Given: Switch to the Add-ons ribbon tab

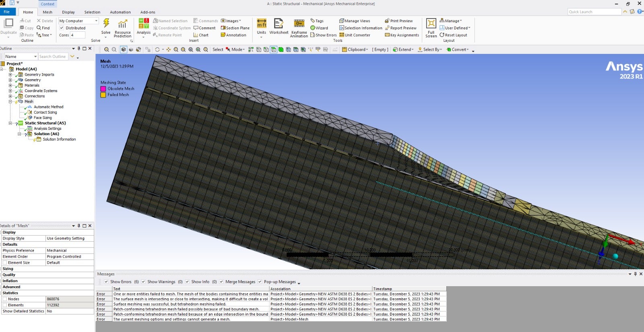Looking at the screenshot, I should coord(148,12).
